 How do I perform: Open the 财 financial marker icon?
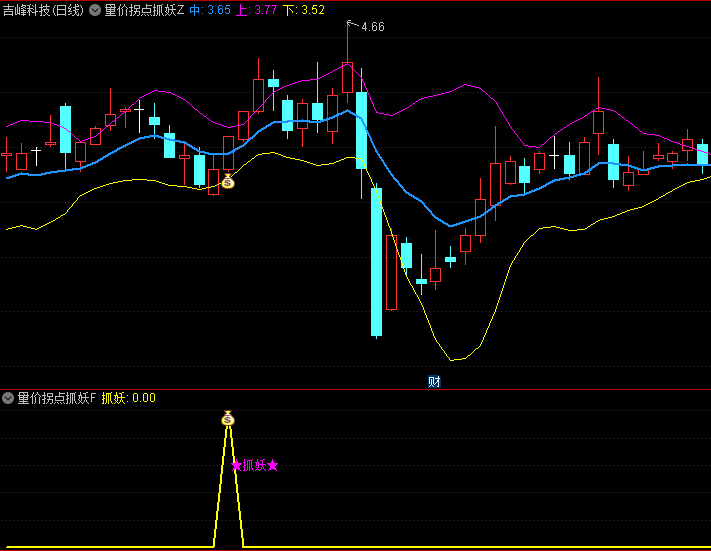[434, 381]
